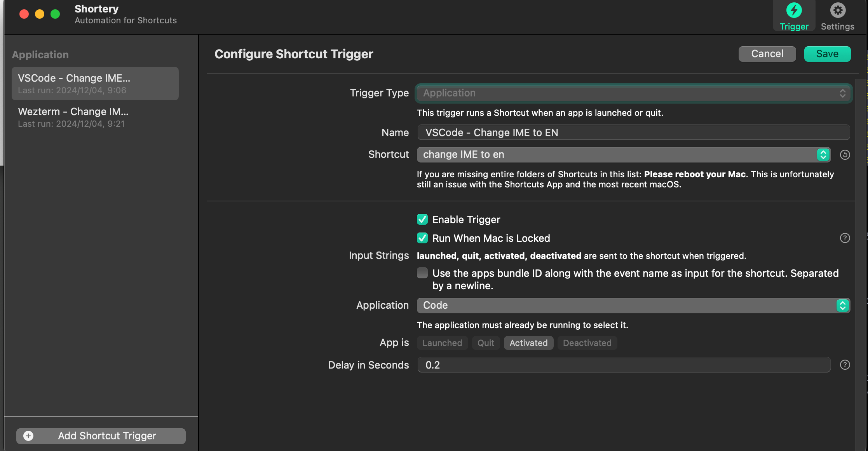The width and height of the screenshot is (868, 451).
Task: Open the Settings gear tab
Action: pyautogui.click(x=837, y=16)
